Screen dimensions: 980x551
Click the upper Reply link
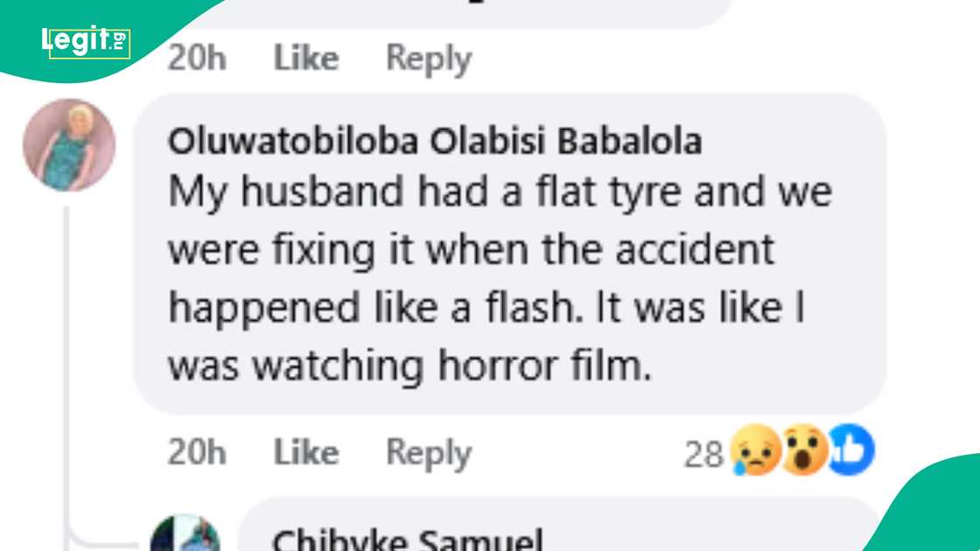428,58
